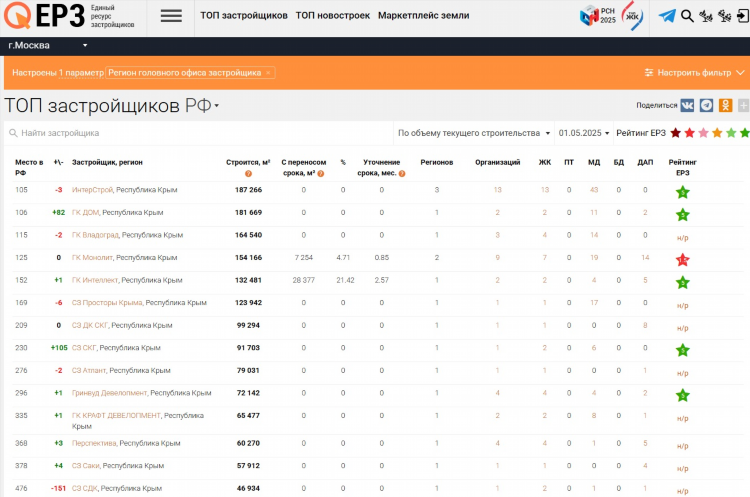Open the ТОП застройщиков menu item

click(244, 16)
